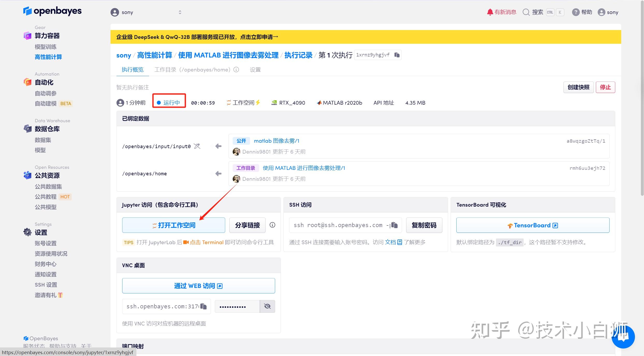Open 数据集 in the sidebar
The width and height of the screenshot is (644, 356).
(x=43, y=140)
